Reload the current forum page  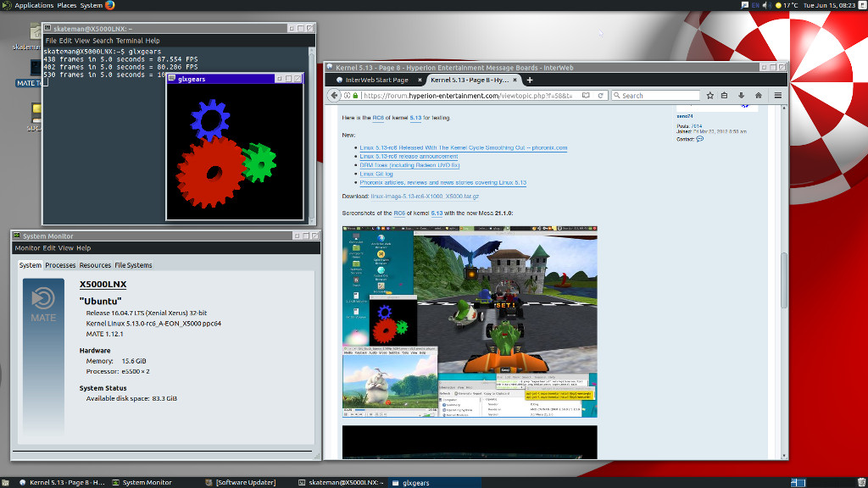(x=600, y=95)
